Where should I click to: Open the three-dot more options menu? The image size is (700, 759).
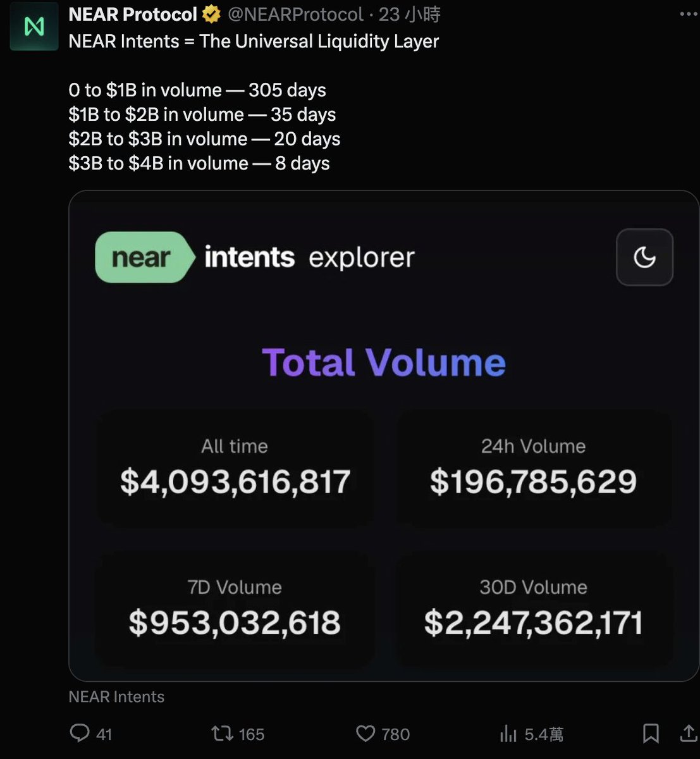[688, 14]
